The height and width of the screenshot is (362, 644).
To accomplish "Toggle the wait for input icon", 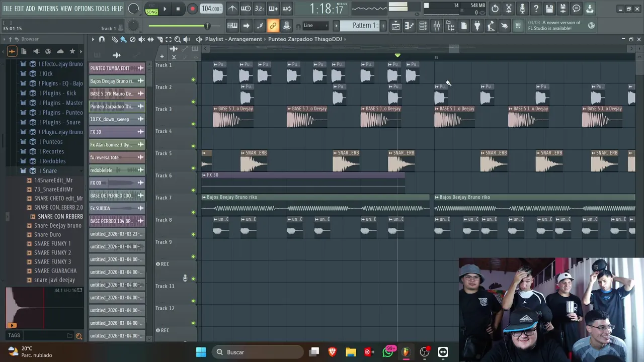I will click(246, 9).
